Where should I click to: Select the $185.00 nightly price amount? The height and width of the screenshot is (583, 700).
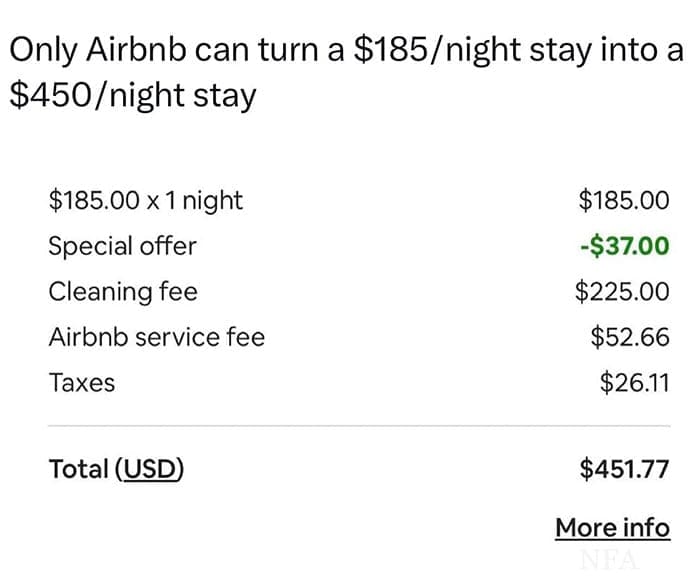point(624,200)
